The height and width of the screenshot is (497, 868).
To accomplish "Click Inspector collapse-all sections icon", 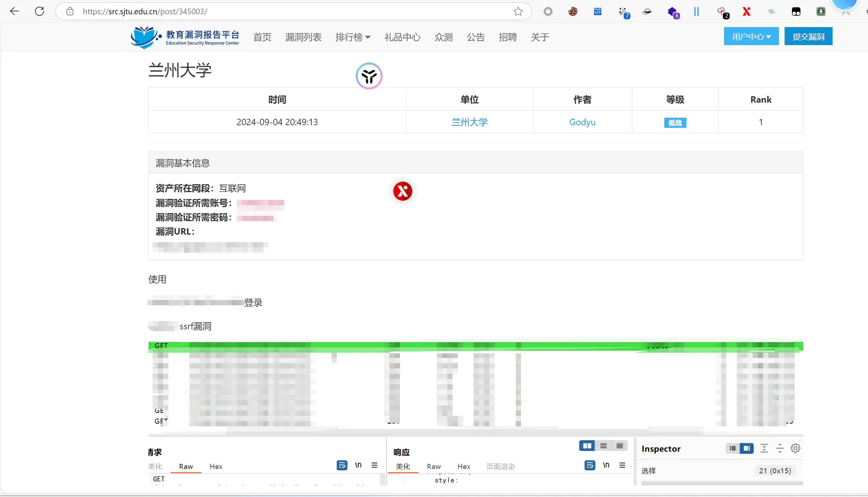I will (x=780, y=448).
